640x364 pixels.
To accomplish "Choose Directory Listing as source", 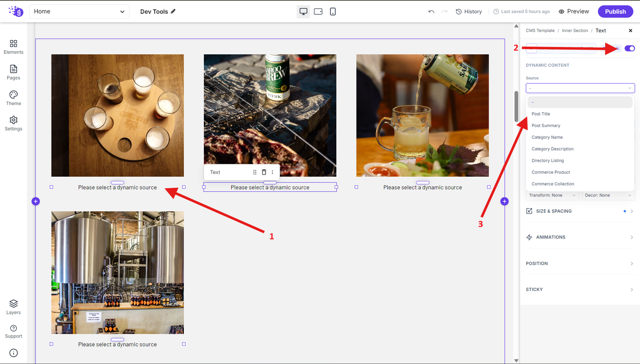I will pyautogui.click(x=580, y=160).
